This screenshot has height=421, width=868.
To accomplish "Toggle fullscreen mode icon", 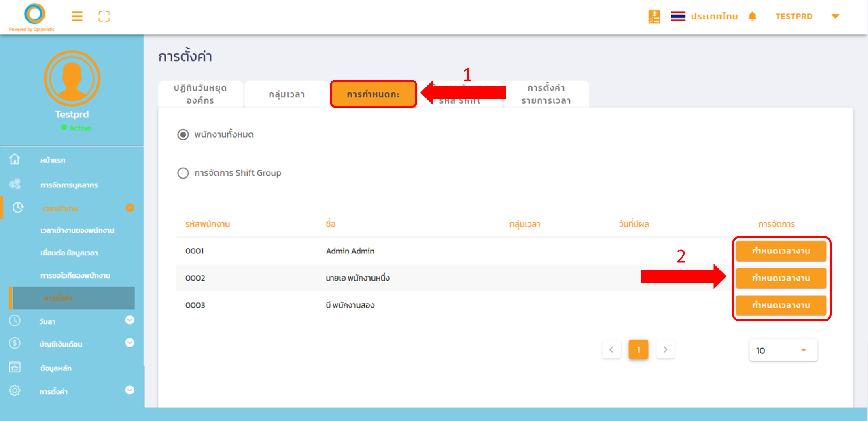I will (104, 17).
